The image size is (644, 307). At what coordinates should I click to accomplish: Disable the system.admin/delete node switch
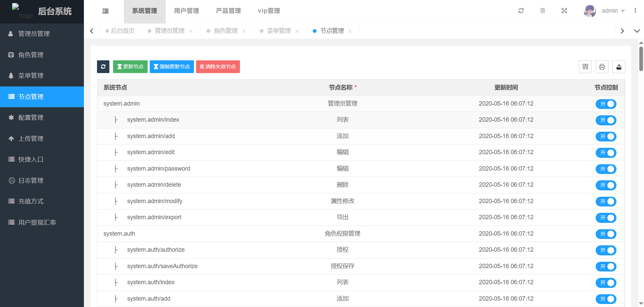(606, 185)
